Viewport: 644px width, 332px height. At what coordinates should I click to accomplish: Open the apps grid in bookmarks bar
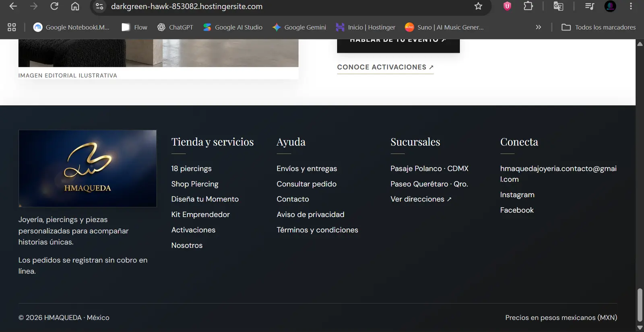click(12, 27)
